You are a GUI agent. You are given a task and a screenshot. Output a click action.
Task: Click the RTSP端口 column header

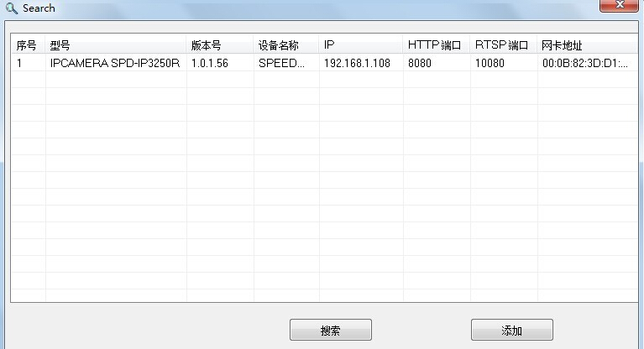click(x=501, y=45)
